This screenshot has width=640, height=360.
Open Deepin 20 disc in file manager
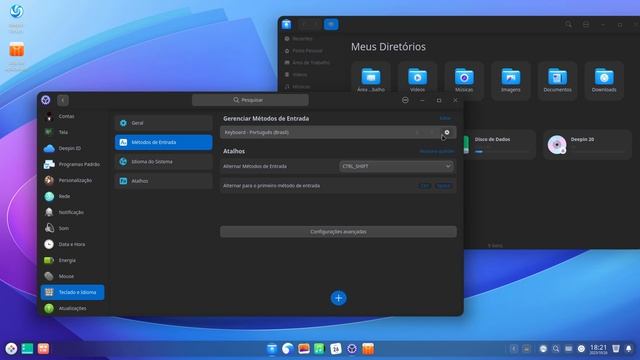coord(587,144)
